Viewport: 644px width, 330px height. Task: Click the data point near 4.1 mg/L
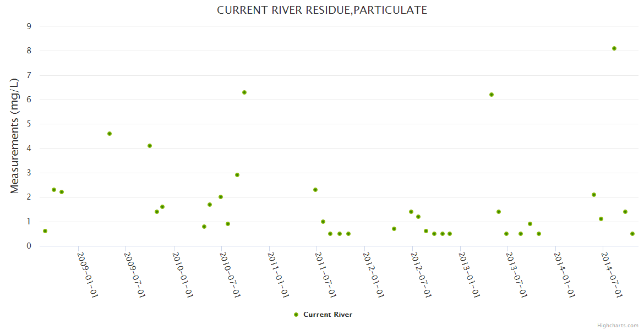coord(150,146)
